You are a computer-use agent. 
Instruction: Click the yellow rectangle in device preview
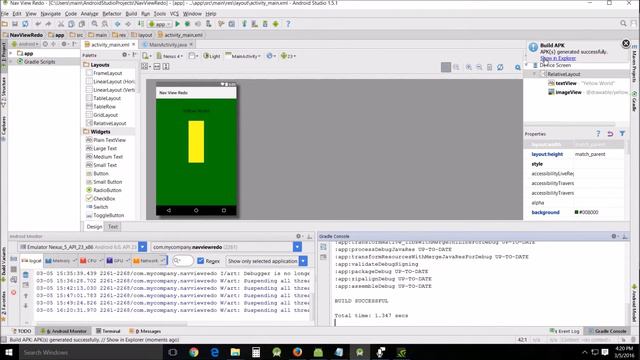[x=196, y=142]
